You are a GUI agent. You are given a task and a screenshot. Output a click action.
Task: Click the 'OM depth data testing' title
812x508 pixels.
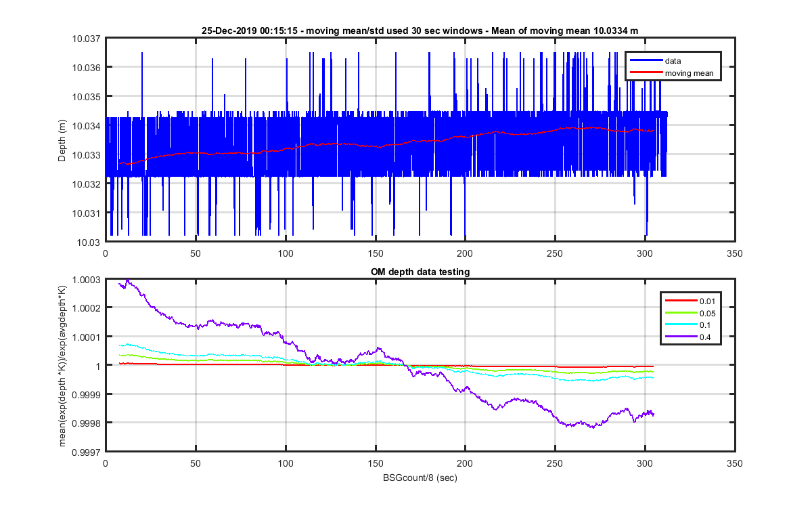420,272
